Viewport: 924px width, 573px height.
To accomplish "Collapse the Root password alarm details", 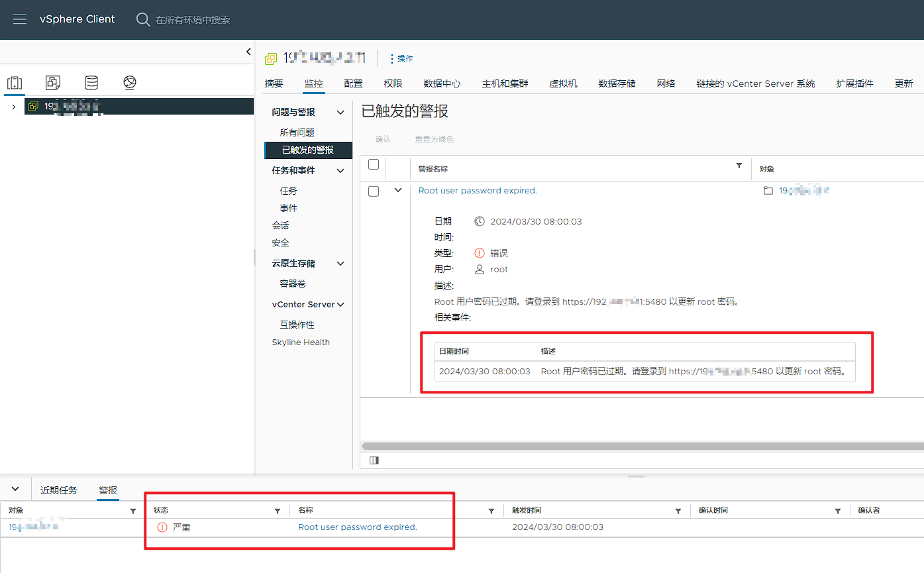I will click(x=397, y=190).
